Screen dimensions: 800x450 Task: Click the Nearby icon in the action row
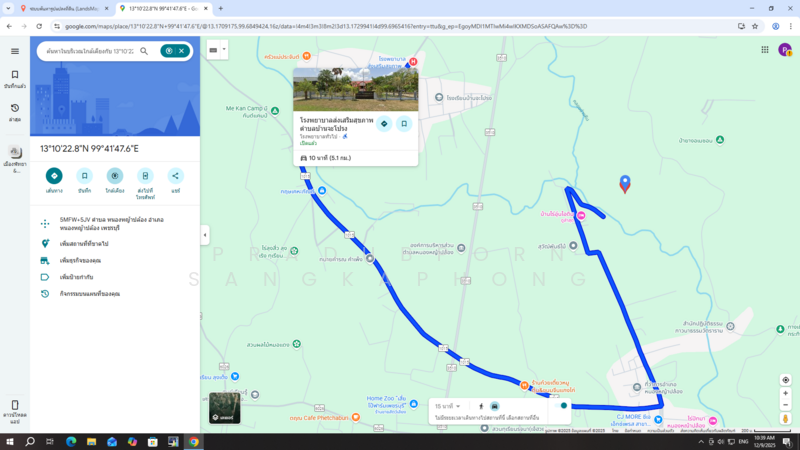coord(115,176)
